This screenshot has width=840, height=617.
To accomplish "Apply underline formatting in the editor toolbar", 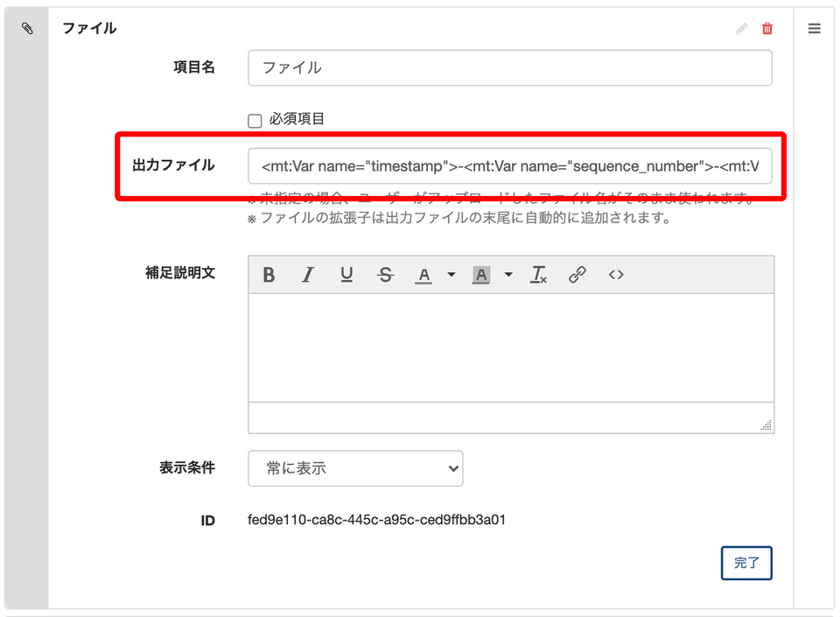I will coord(346,274).
